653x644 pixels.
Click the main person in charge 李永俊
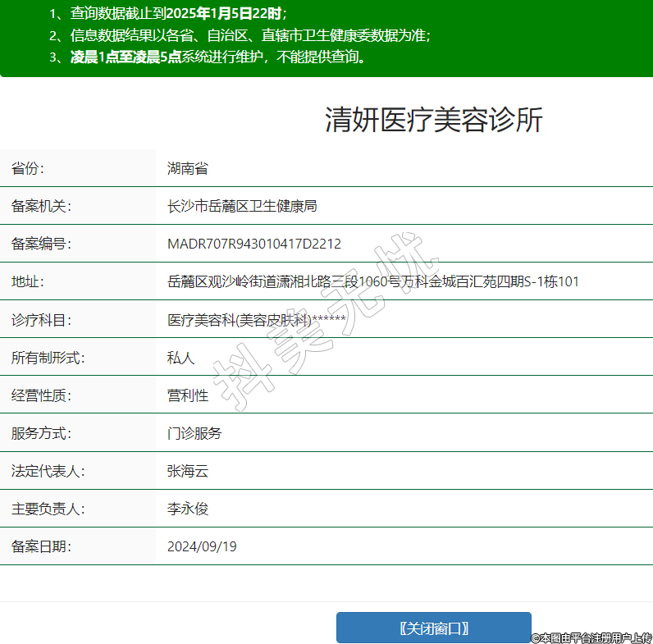click(x=187, y=508)
